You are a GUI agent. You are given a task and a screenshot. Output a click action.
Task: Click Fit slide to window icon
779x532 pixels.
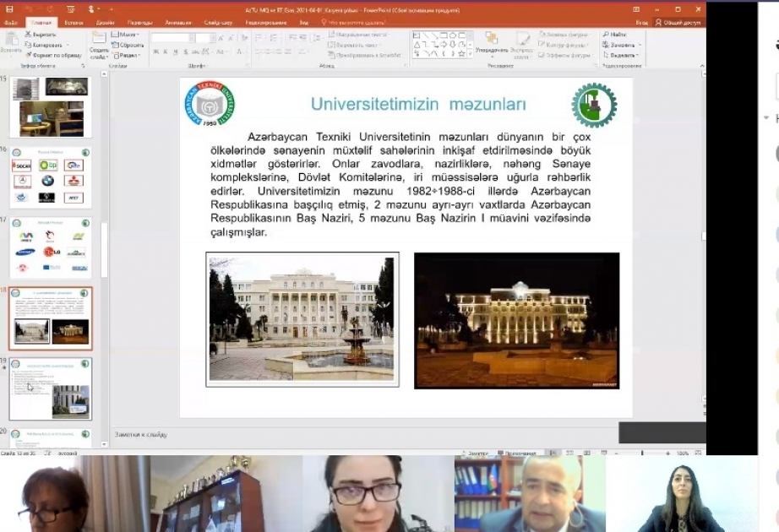click(698, 453)
